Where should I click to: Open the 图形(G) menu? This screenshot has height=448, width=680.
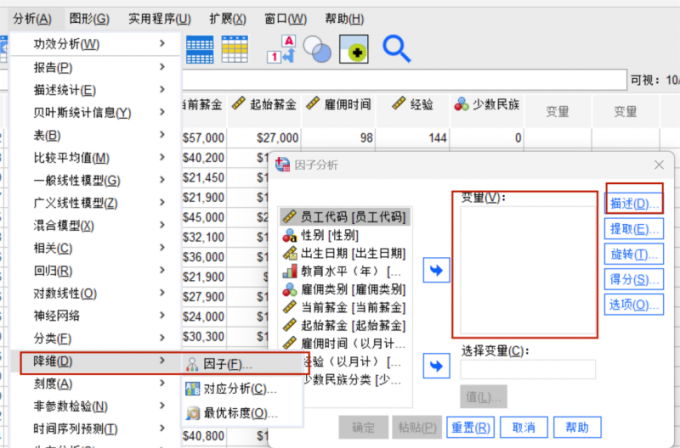click(x=89, y=19)
